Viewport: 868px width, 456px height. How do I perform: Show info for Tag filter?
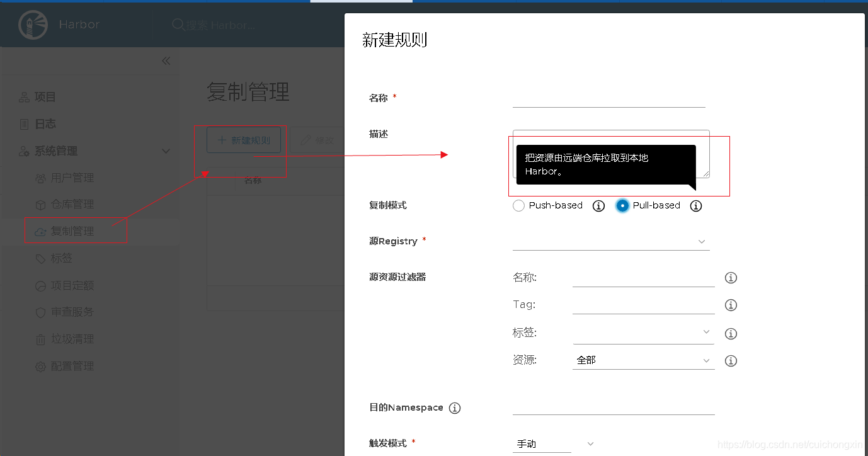coord(731,305)
